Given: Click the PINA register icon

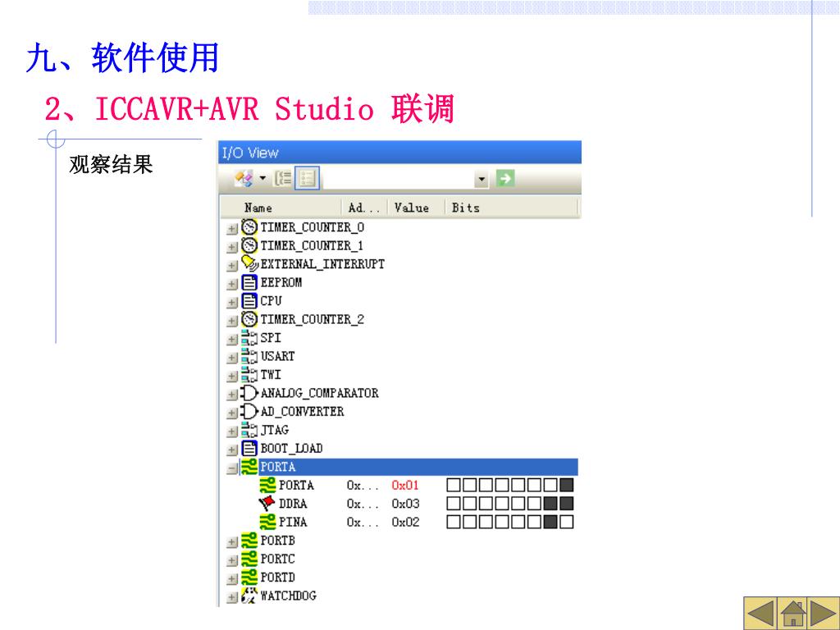Looking at the screenshot, I should (x=267, y=522).
